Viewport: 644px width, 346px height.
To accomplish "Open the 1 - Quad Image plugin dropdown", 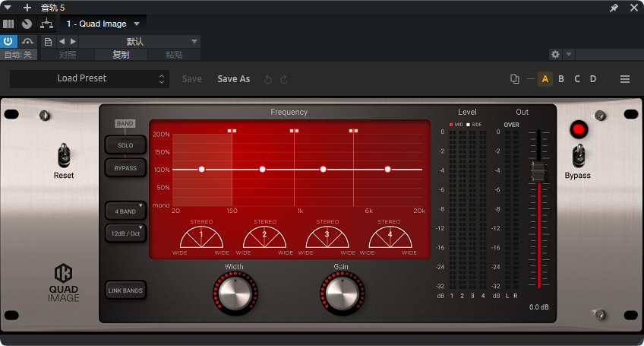I will click(103, 24).
